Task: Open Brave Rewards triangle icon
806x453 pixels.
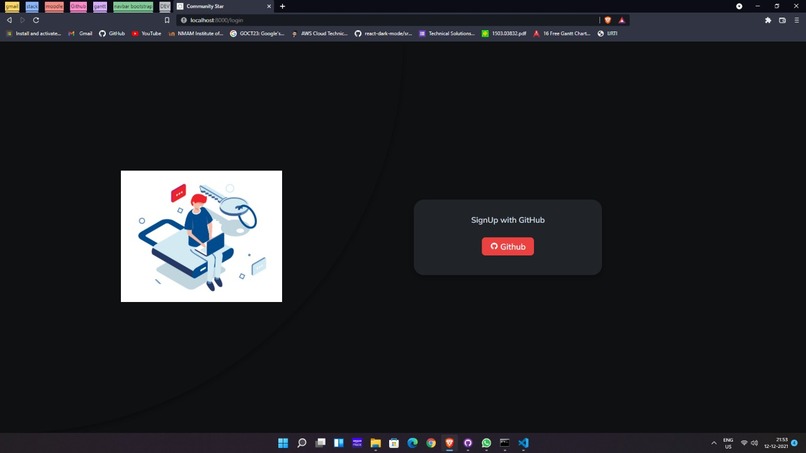Action: (x=621, y=20)
